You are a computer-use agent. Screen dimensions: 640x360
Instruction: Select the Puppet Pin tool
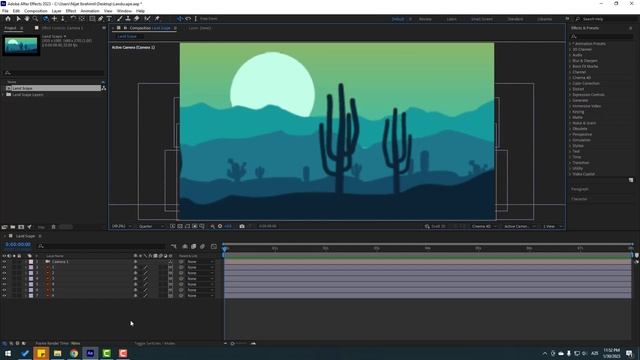point(157,19)
